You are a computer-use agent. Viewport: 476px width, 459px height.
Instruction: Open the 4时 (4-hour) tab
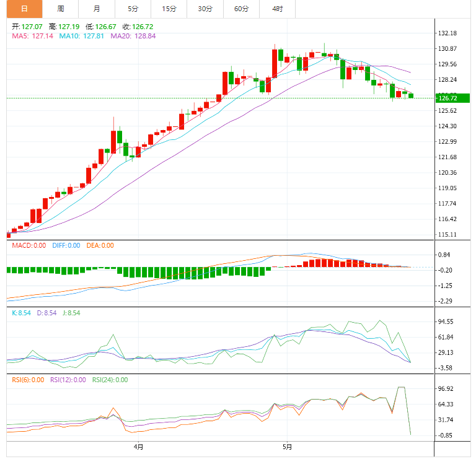[x=277, y=9]
